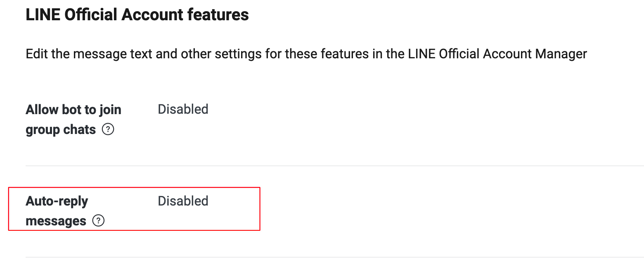The image size is (644, 263).
Task: Click the word 'Auto-reply' in bold
Action: 57,201
